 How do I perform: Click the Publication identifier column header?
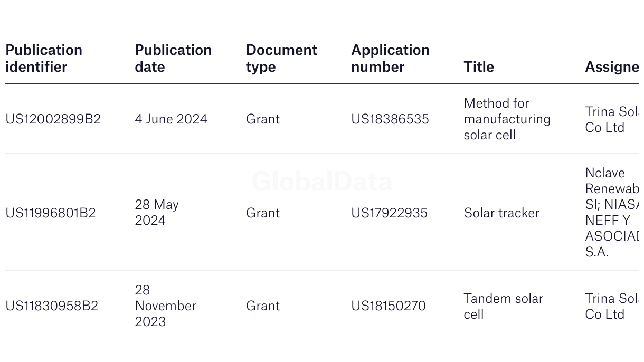click(x=44, y=59)
